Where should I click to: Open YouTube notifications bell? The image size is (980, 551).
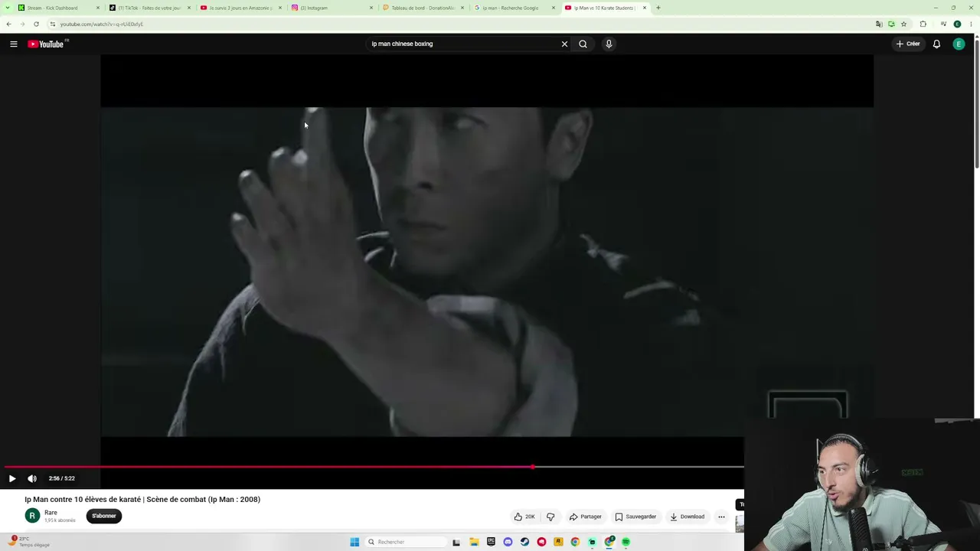coord(936,44)
